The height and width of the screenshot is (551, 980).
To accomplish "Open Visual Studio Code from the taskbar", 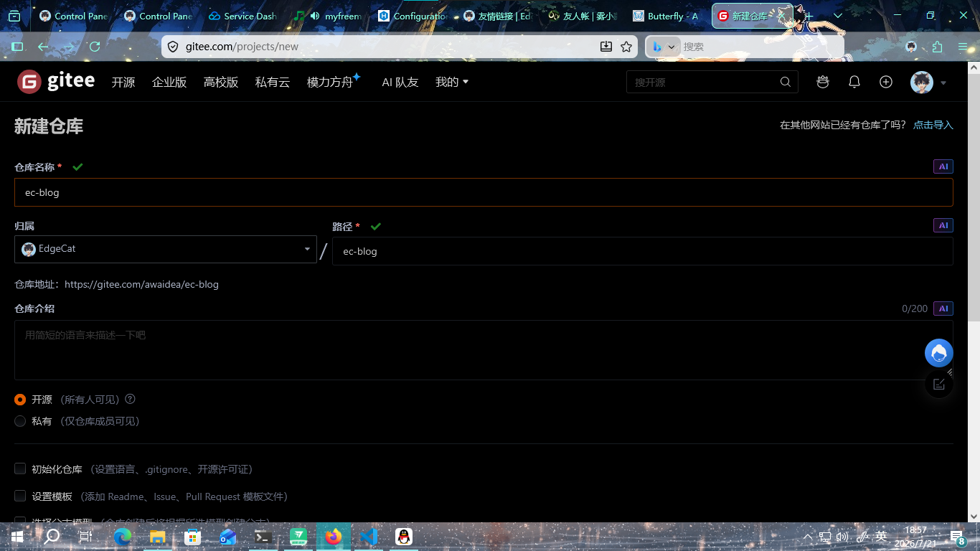I will click(369, 537).
